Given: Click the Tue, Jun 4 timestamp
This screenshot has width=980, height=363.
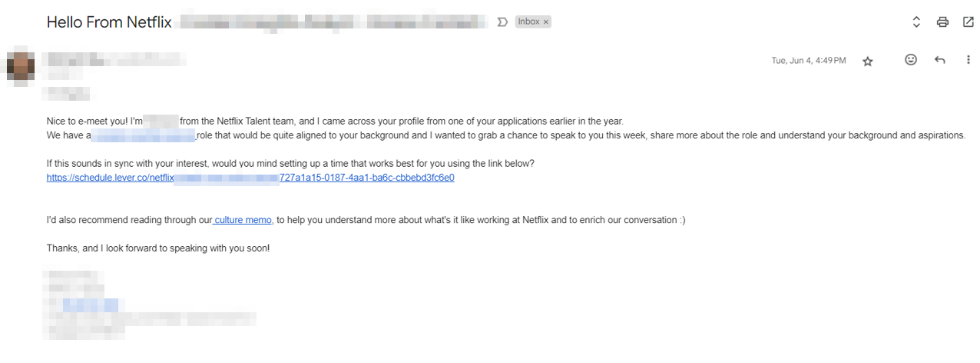Looking at the screenshot, I should click(x=808, y=61).
